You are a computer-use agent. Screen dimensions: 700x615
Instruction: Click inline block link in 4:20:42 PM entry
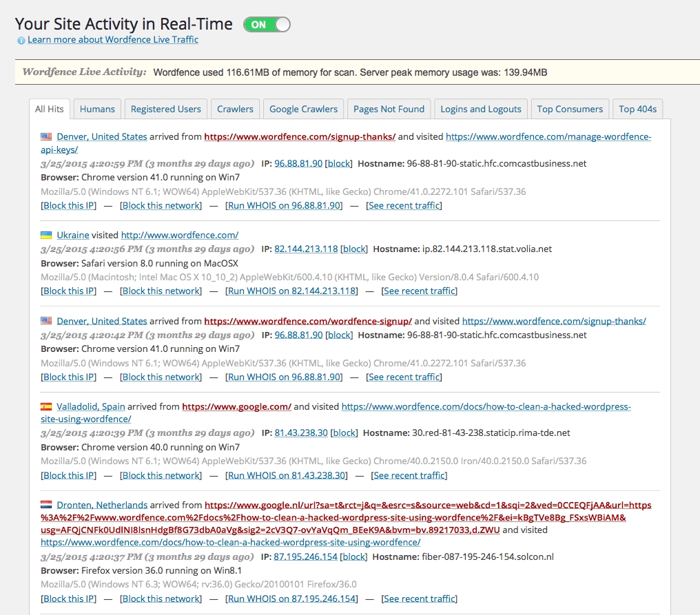(x=339, y=335)
